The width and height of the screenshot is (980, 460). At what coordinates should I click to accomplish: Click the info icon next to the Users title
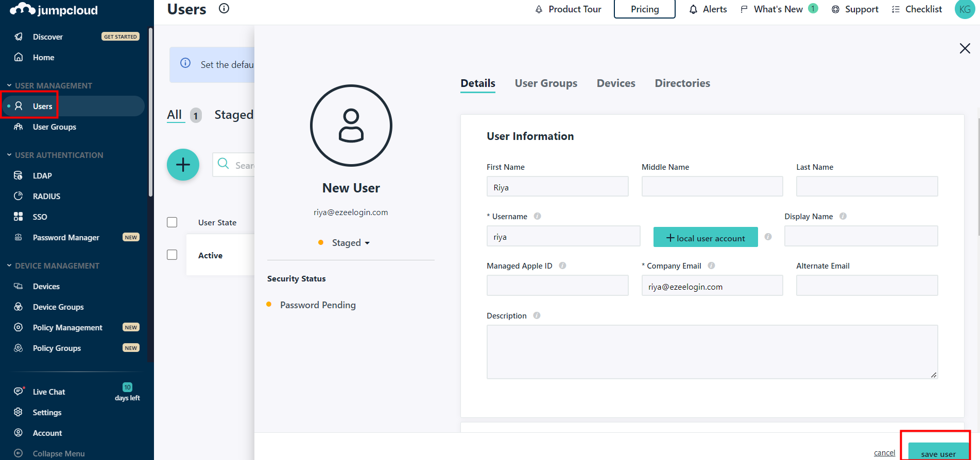224,8
